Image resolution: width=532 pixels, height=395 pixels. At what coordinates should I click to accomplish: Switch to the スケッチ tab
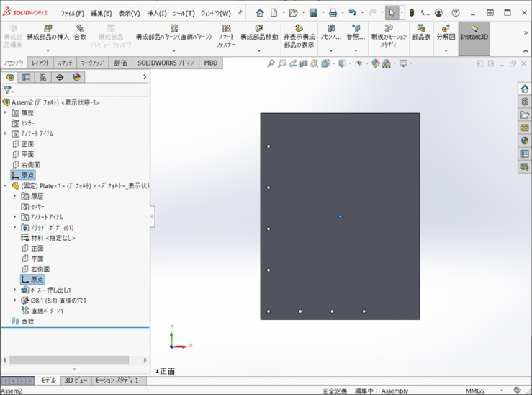pyautogui.click(x=65, y=63)
